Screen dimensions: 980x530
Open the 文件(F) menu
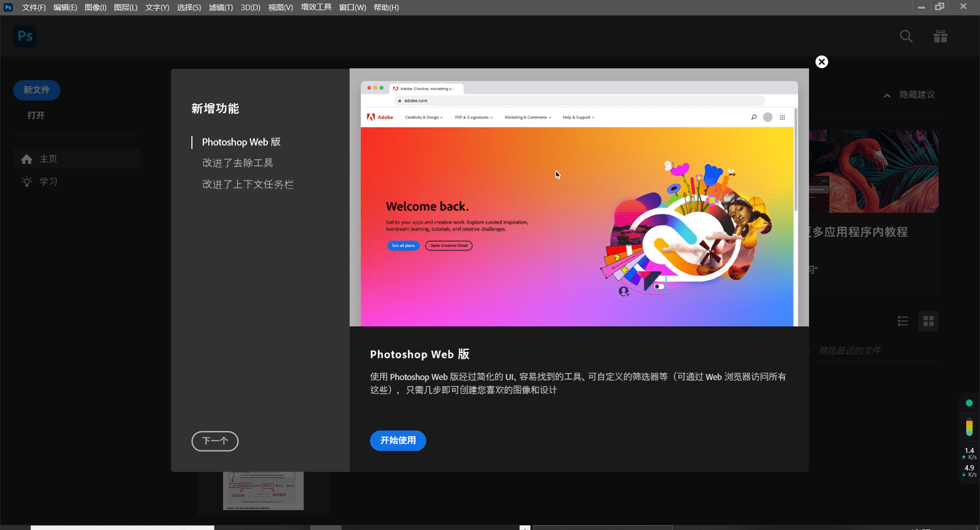point(33,7)
